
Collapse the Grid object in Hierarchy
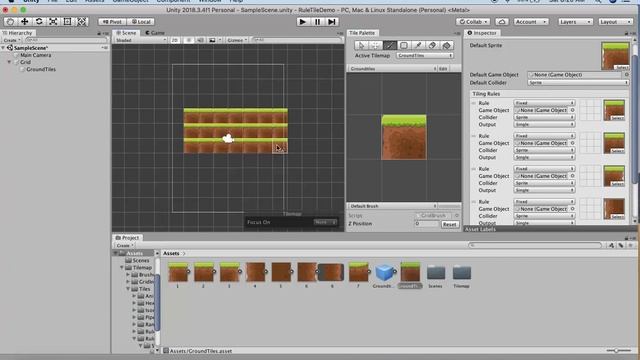point(9,62)
